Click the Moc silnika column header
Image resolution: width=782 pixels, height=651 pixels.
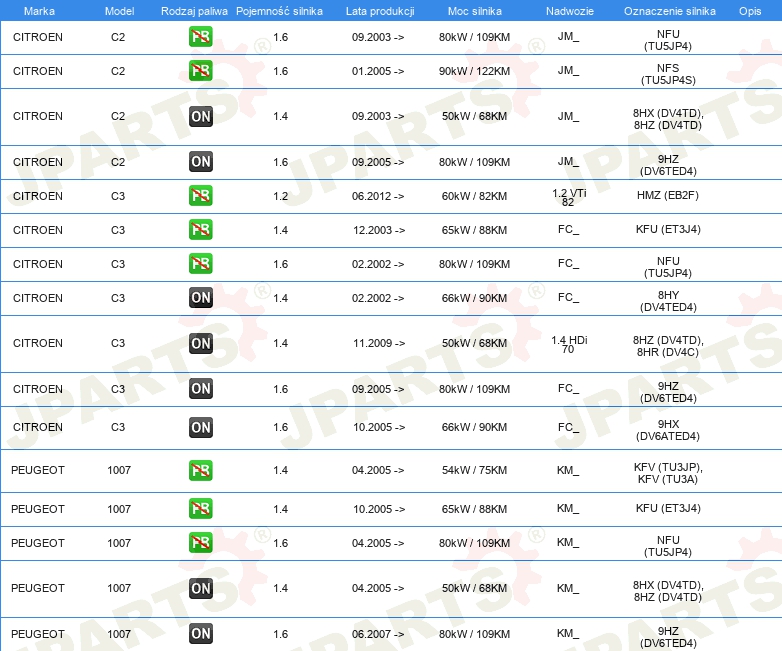coord(474,11)
